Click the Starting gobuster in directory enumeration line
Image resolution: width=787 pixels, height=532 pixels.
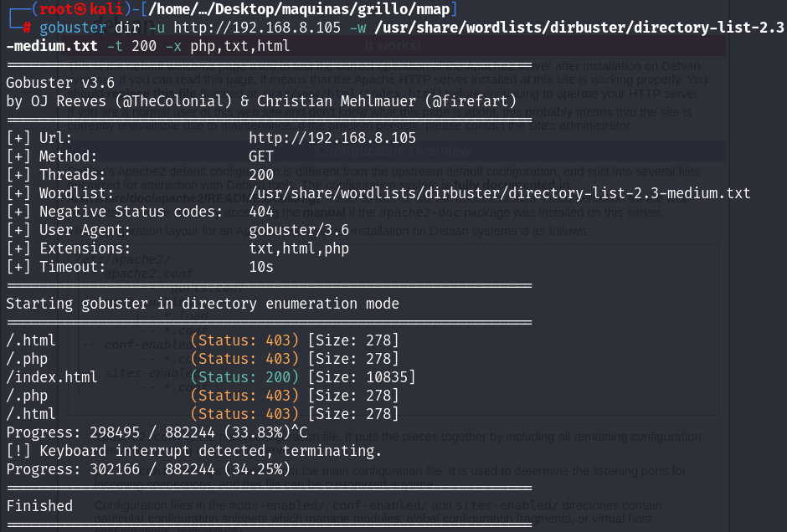pyautogui.click(x=203, y=304)
